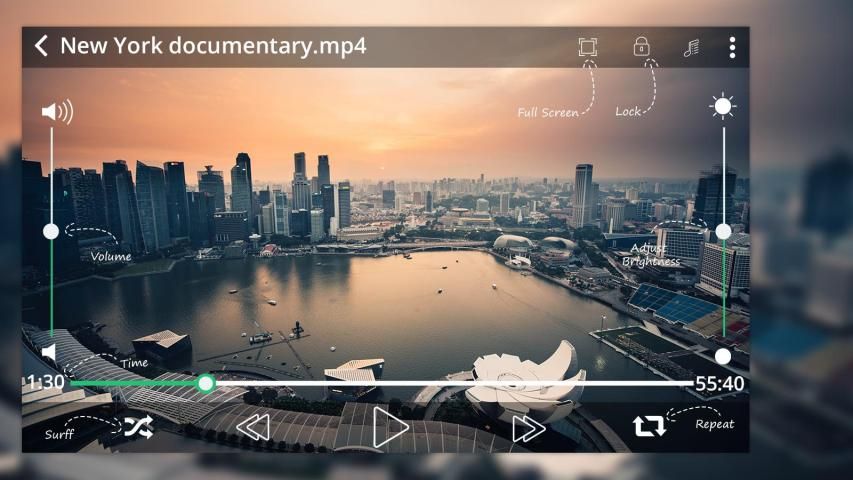The image size is (853, 480).
Task: Click the 55:40 total duration label
Action: coord(720,383)
